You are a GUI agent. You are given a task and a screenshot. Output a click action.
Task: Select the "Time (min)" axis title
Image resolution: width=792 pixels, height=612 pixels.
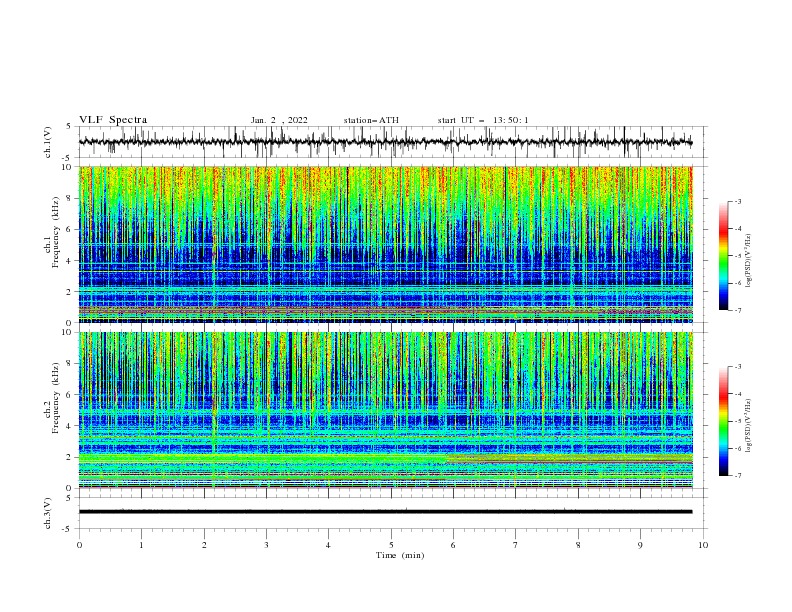[x=400, y=555]
